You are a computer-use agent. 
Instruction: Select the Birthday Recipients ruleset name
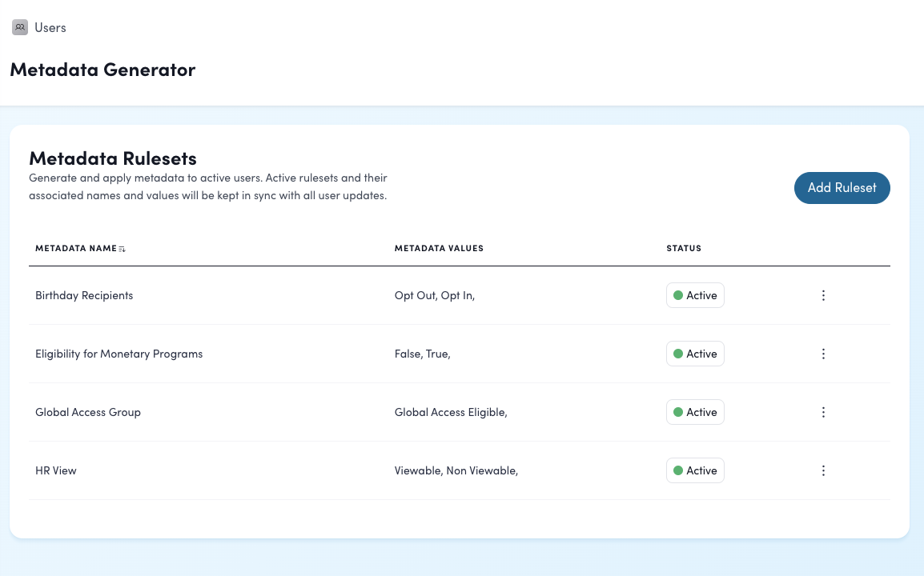click(x=84, y=295)
